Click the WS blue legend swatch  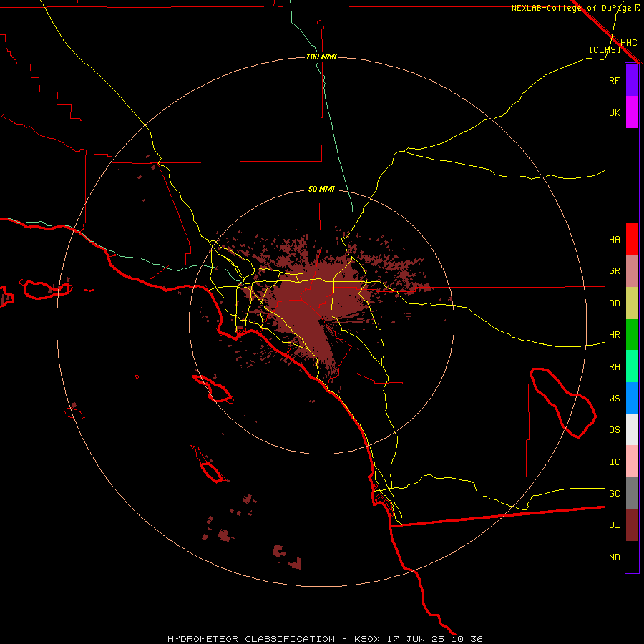pyautogui.click(x=632, y=398)
